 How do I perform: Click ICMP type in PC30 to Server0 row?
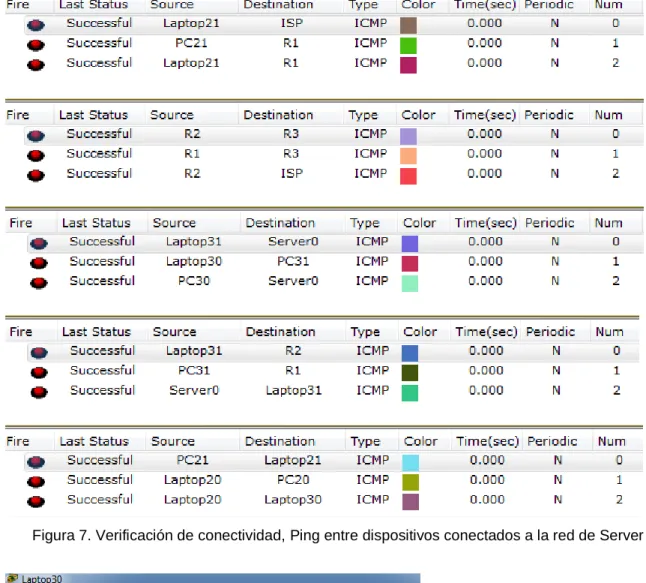coord(372,281)
